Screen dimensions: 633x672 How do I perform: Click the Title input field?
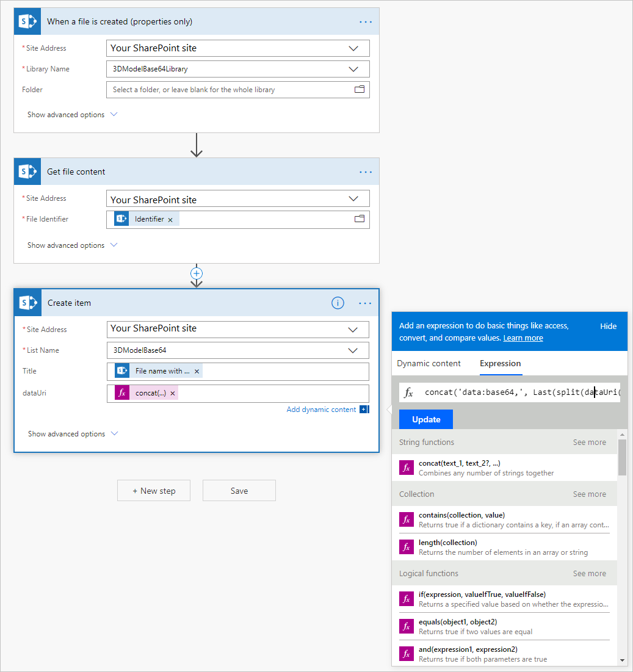click(x=238, y=372)
